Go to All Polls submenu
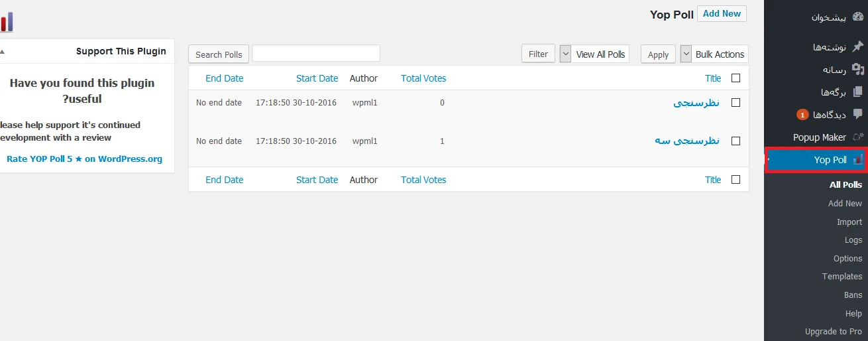 tap(845, 185)
